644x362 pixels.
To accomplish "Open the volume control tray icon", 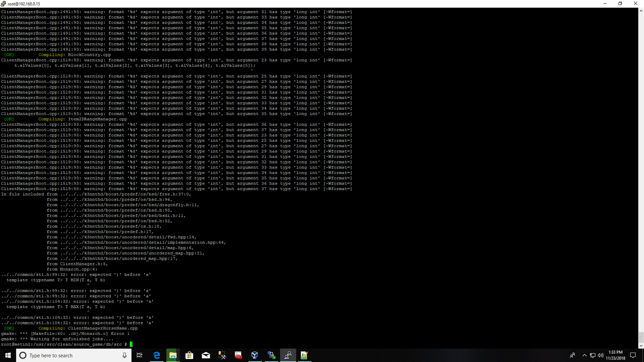I will 601,355.
